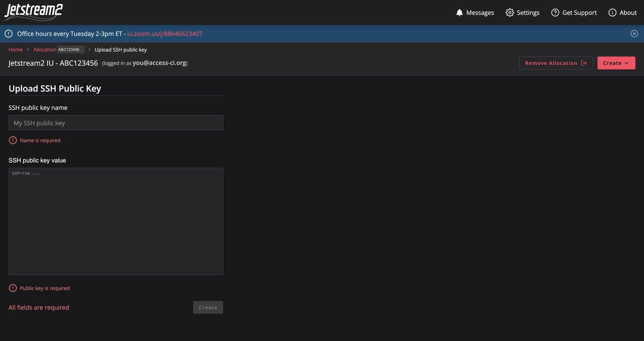This screenshot has height=341, width=644.
Task: Click the 'All fields are required' message
Action: [x=39, y=307]
